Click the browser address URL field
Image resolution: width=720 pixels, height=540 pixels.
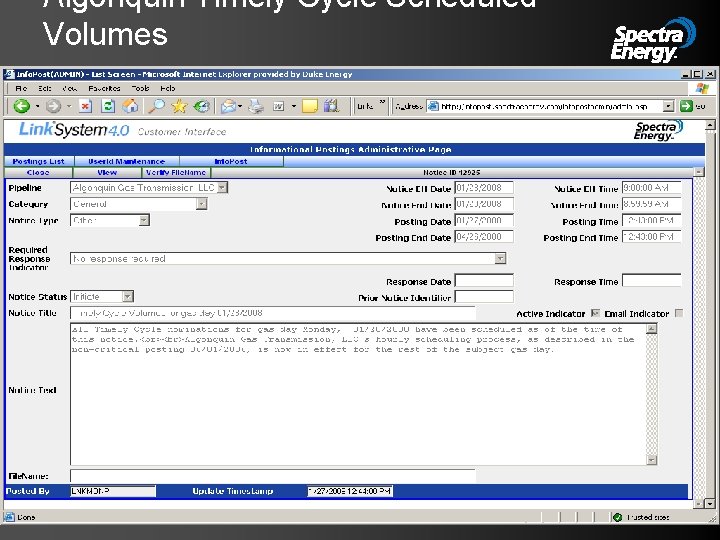coord(545,107)
